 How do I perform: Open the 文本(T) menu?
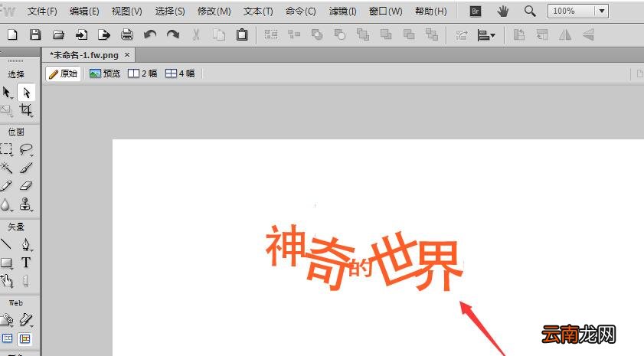(x=258, y=11)
